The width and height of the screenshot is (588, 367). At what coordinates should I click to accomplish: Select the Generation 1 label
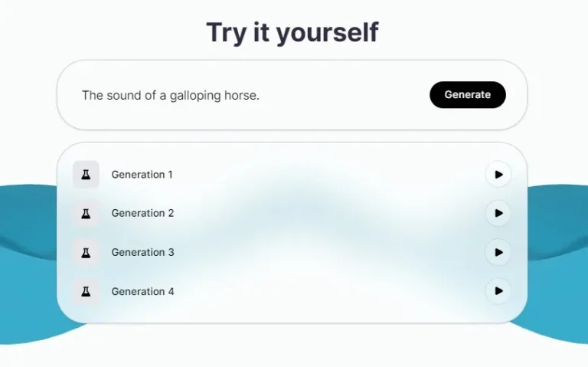coord(142,175)
